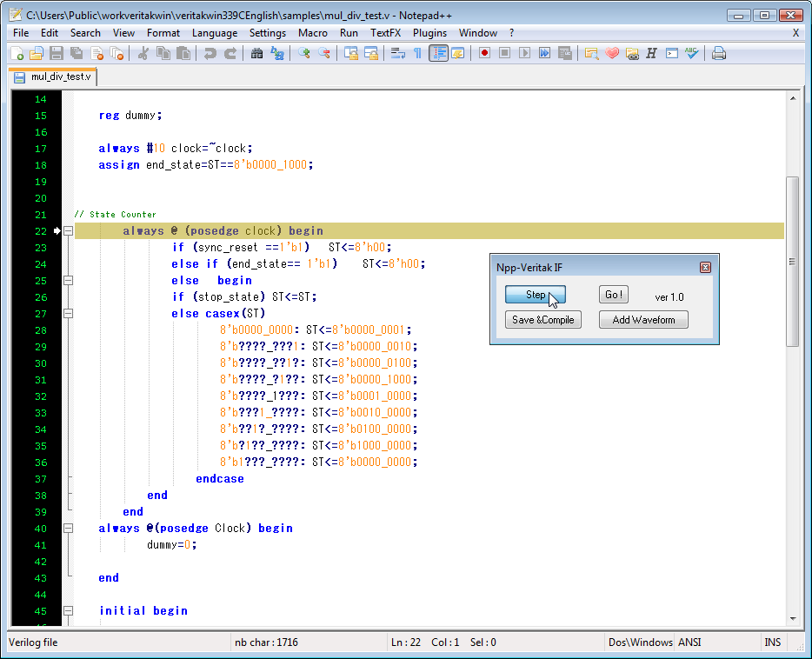Click the Print toolbar icon
Image resolution: width=812 pixels, height=659 pixels.
719,53
